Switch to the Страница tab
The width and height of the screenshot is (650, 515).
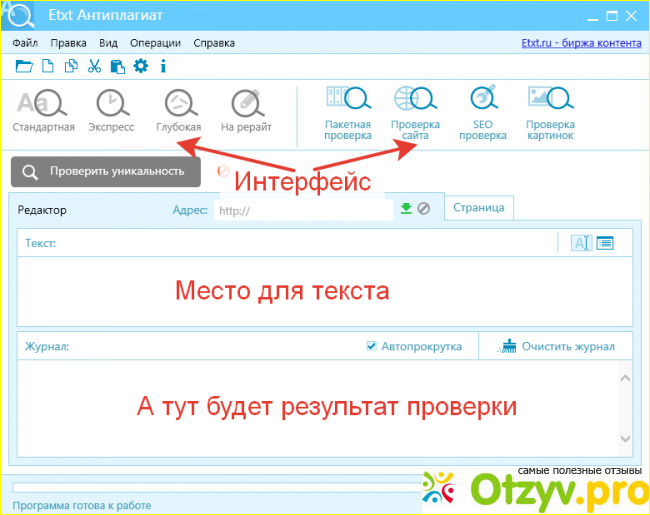pos(479,208)
